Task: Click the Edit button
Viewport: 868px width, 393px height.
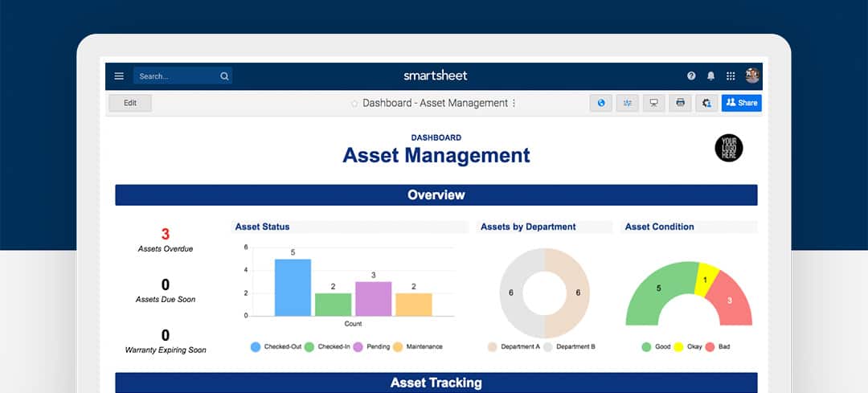Action: (x=129, y=103)
